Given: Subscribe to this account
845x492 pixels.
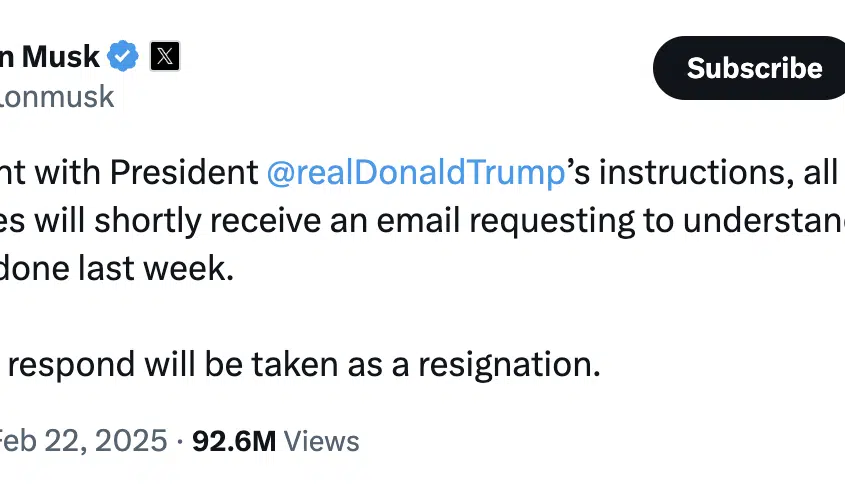Looking at the screenshot, I should 749,68.
